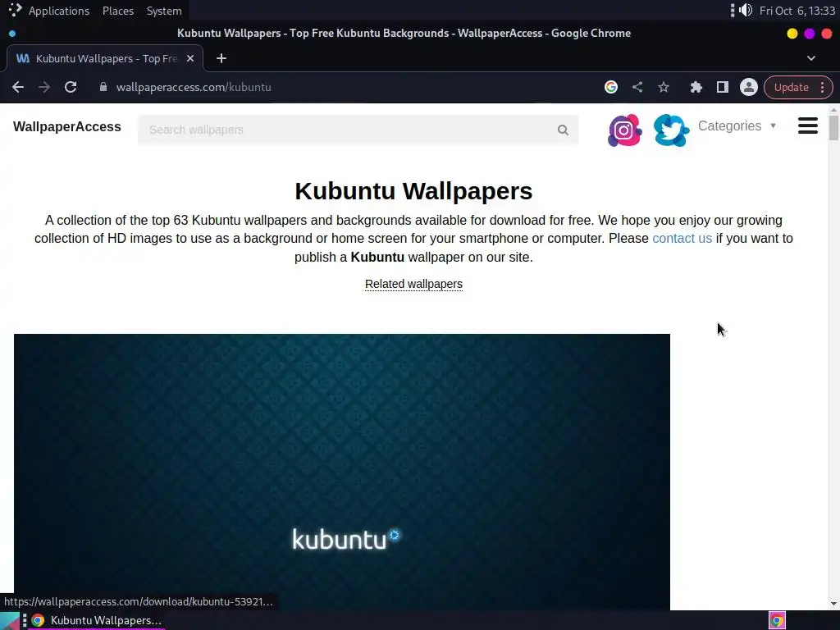The height and width of the screenshot is (630, 840).
Task: Open a new browser tab
Action: pos(221,58)
